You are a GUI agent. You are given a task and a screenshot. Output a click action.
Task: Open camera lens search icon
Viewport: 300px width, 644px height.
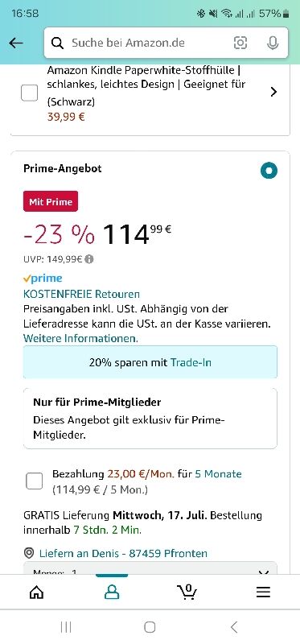click(240, 43)
